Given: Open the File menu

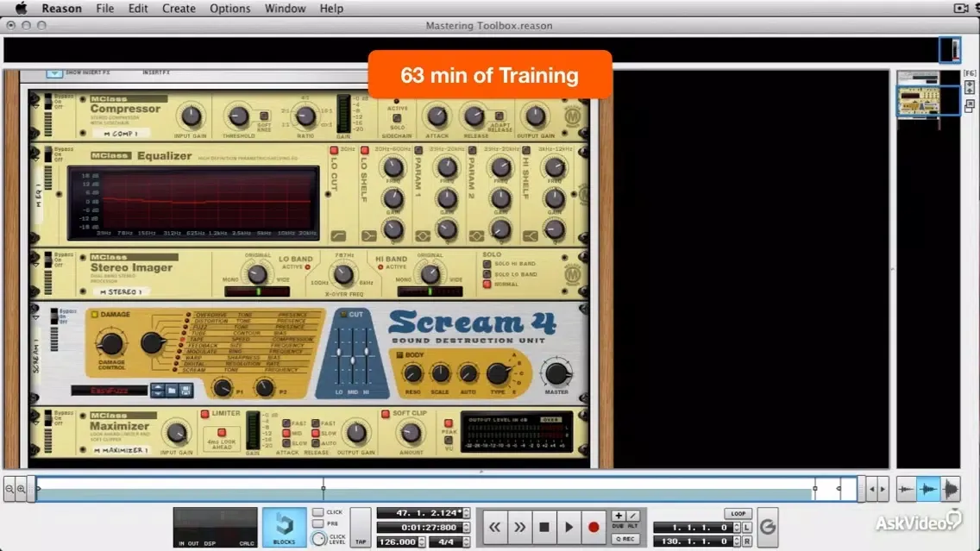Looking at the screenshot, I should 105,8.
